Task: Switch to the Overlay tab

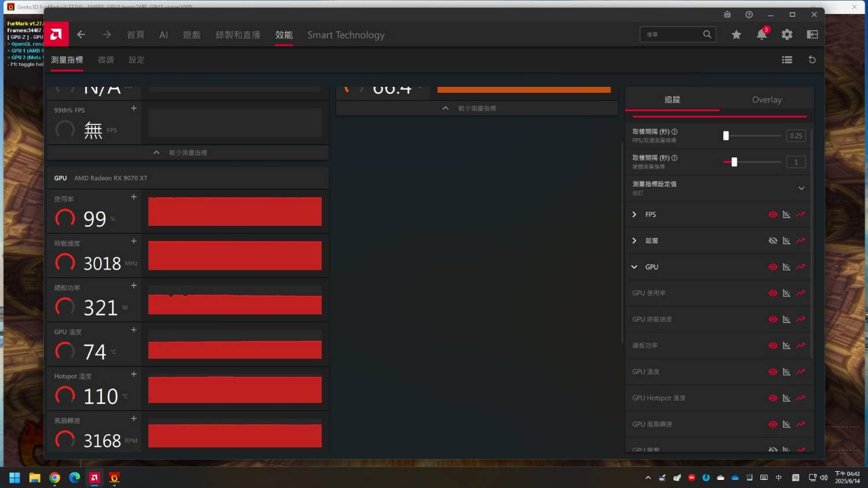Action: pyautogui.click(x=767, y=100)
